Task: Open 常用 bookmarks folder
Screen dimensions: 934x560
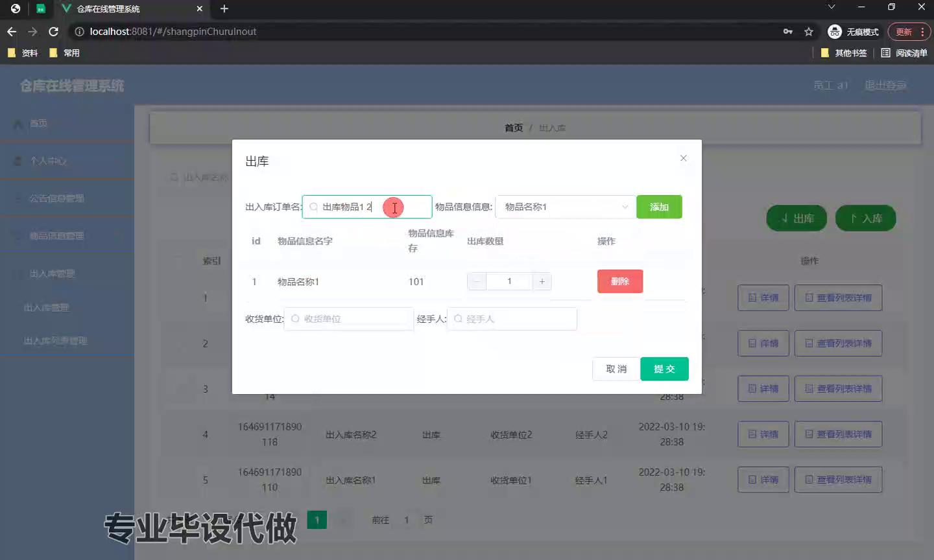Action: pos(64,53)
